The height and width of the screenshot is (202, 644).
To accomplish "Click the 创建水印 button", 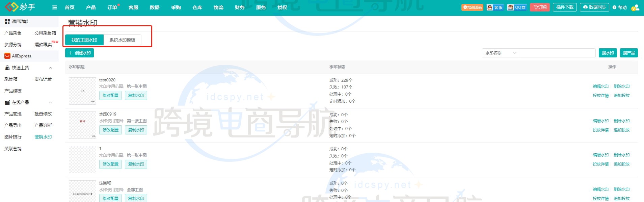I will (79, 53).
